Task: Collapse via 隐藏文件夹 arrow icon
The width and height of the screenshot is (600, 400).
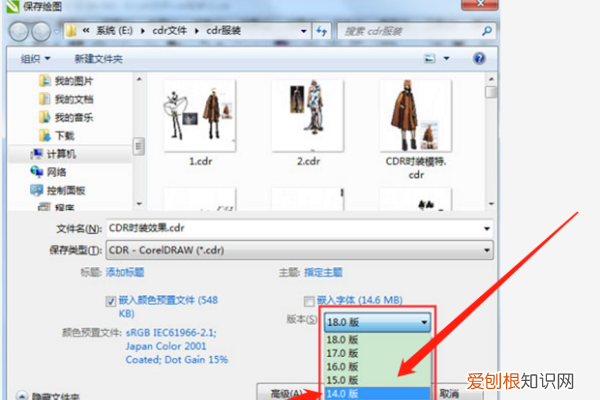Action: [x=21, y=396]
